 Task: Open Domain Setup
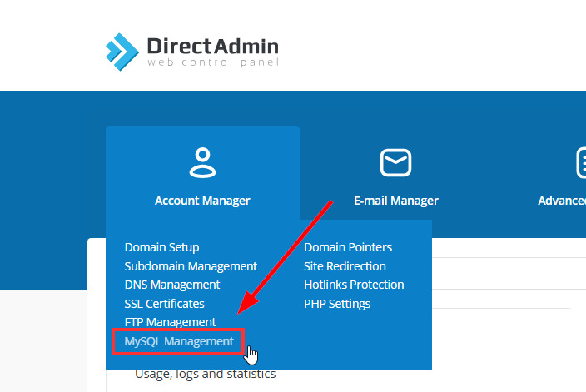[x=161, y=247]
